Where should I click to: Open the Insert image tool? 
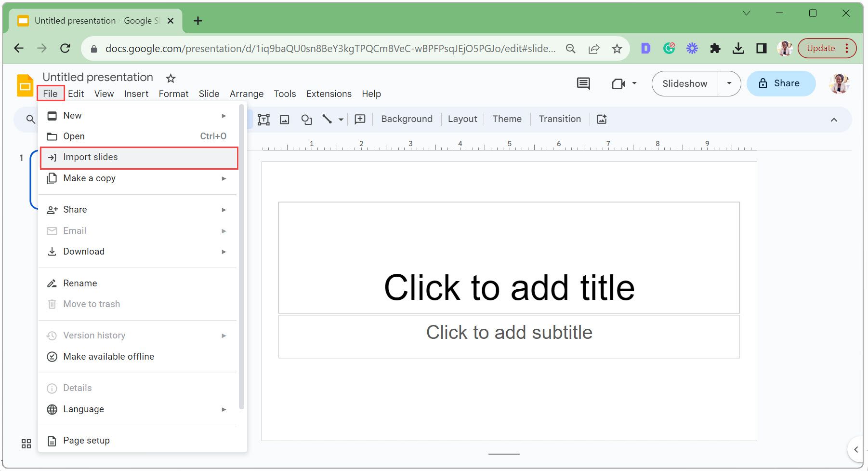pos(284,119)
